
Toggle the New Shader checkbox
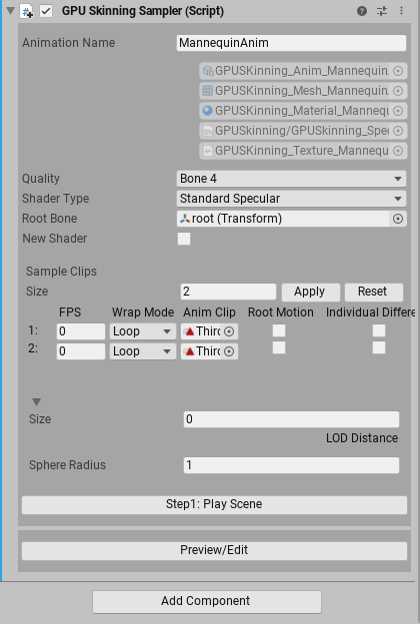[x=184, y=239]
